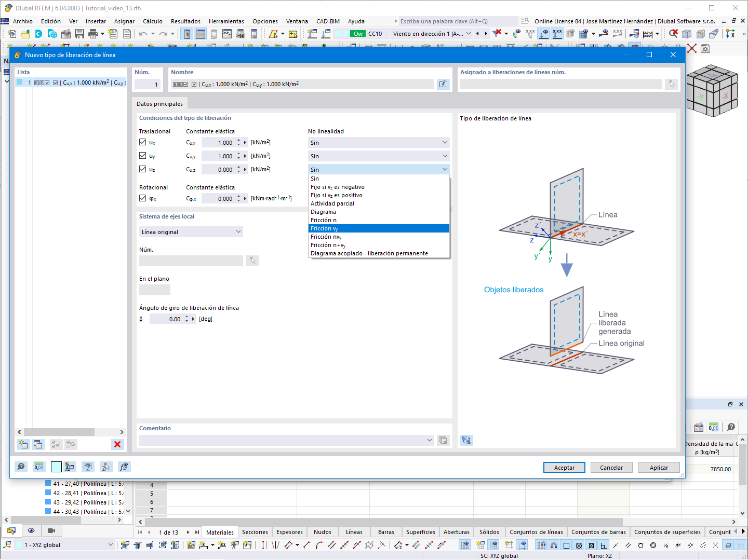Select 'Actividad parcial' from dropdown list
Viewport: 748px width, 560px height.
[379, 203]
